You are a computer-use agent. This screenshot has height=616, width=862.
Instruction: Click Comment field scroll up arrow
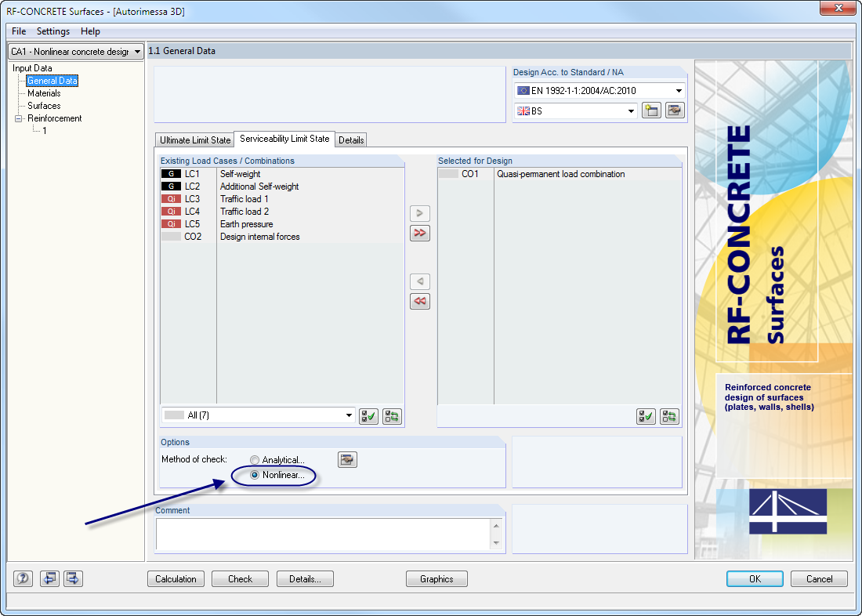[x=496, y=526]
